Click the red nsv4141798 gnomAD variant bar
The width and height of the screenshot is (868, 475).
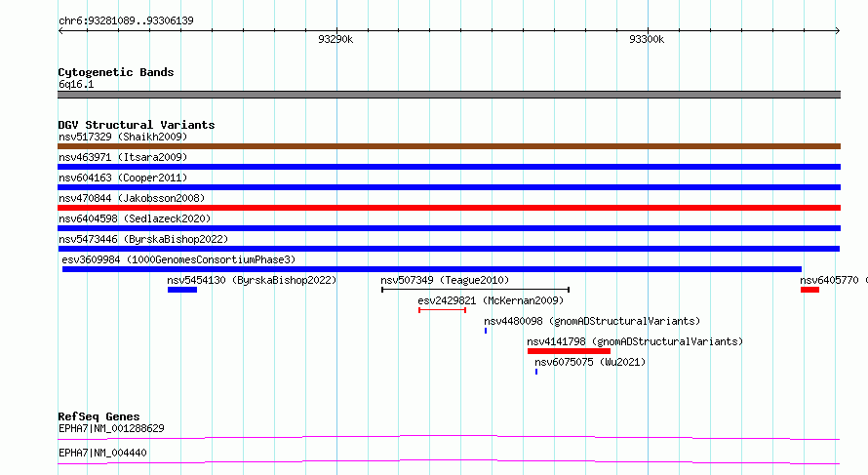click(x=569, y=351)
